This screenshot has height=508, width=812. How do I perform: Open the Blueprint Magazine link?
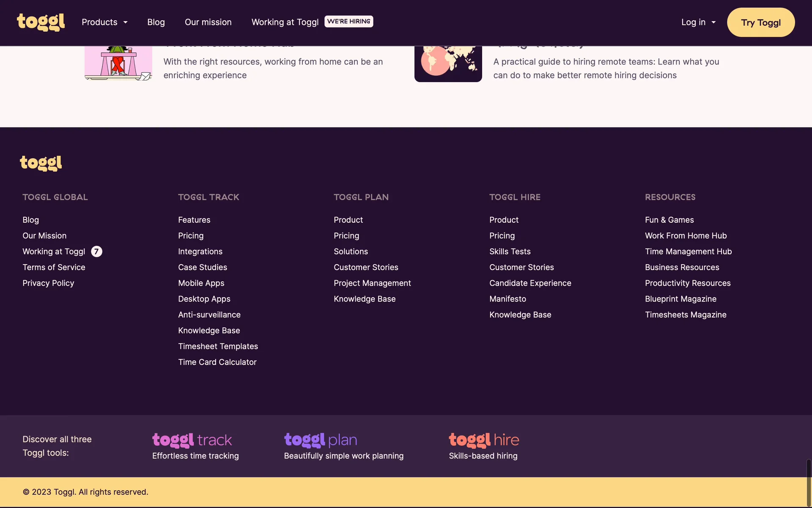click(680, 299)
